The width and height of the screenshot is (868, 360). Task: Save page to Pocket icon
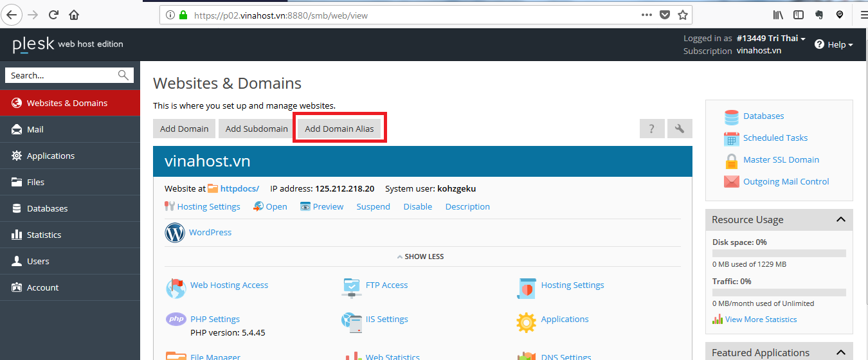[665, 15]
